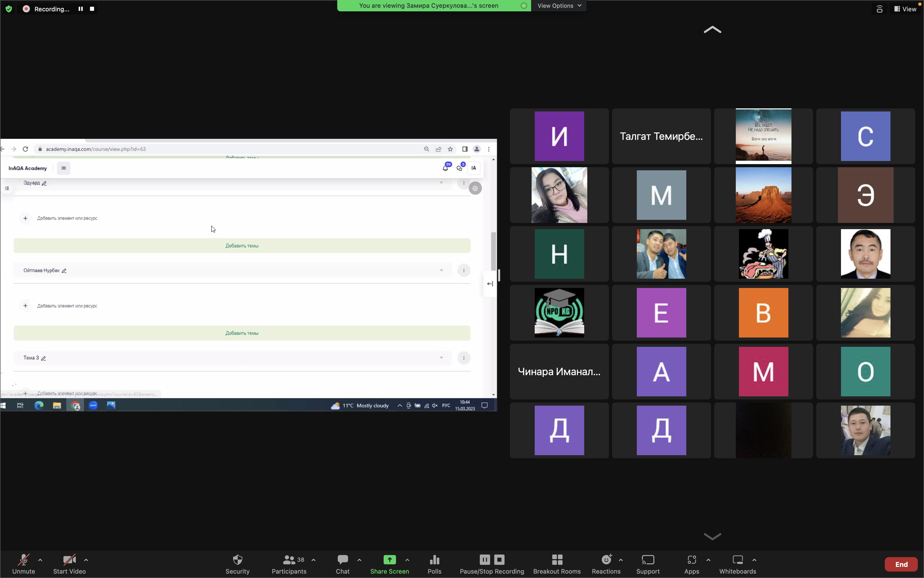Expand the Chat options arrow
This screenshot has width=924, height=578.
pyautogui.click(x=359, y=560)
